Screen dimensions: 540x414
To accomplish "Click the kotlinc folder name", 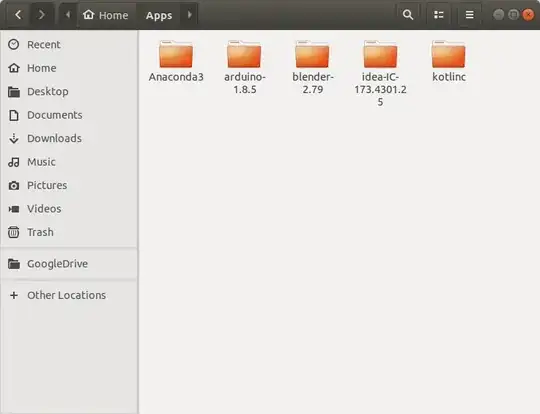I will point(449,77).
